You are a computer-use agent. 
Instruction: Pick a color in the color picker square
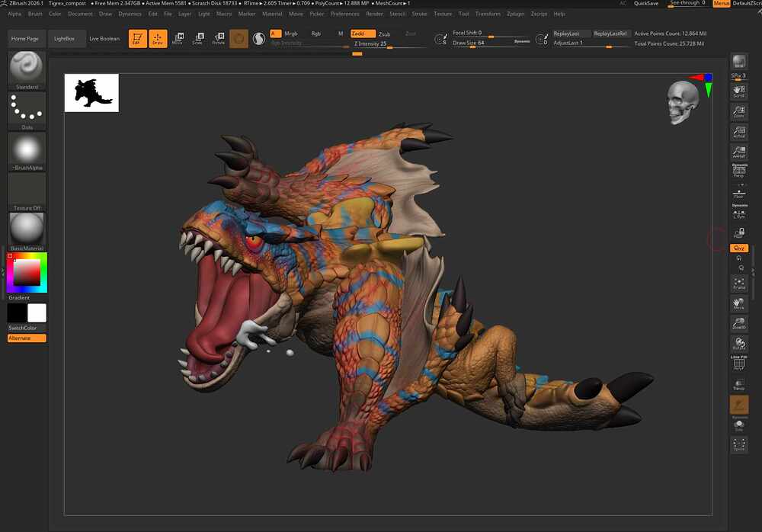[x=27, y=272]
